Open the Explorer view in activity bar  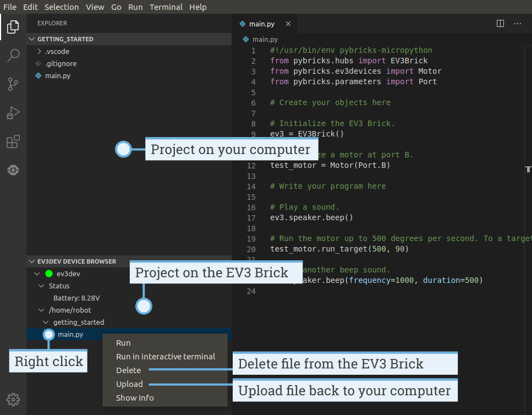pos(13,26)
